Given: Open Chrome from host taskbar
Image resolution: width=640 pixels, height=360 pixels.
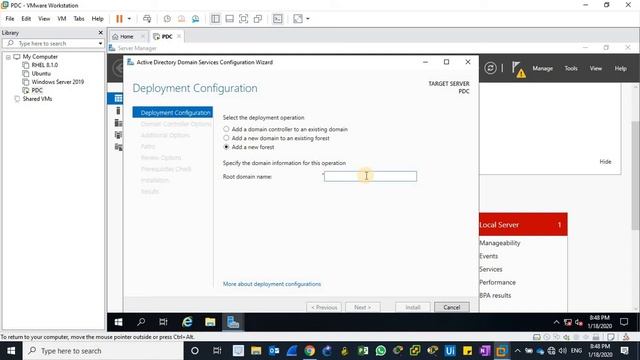Looking at the screenshot, I should click(x=309, y=351).
